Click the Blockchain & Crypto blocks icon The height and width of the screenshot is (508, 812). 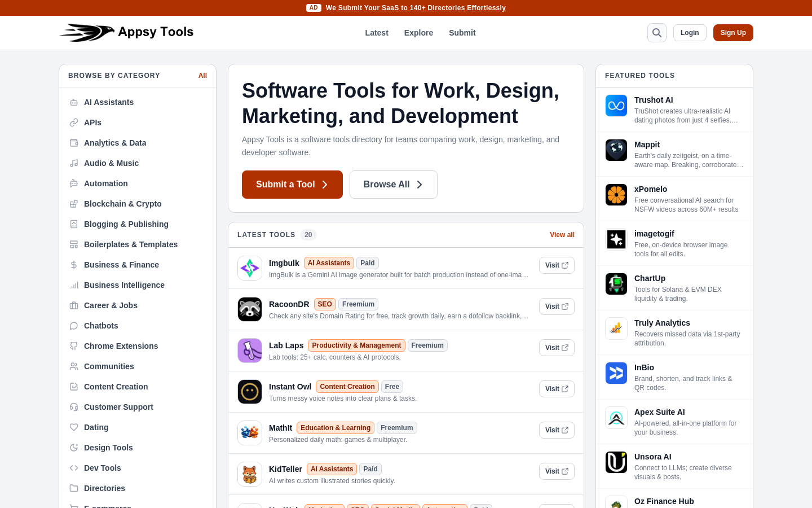(74, 204)
